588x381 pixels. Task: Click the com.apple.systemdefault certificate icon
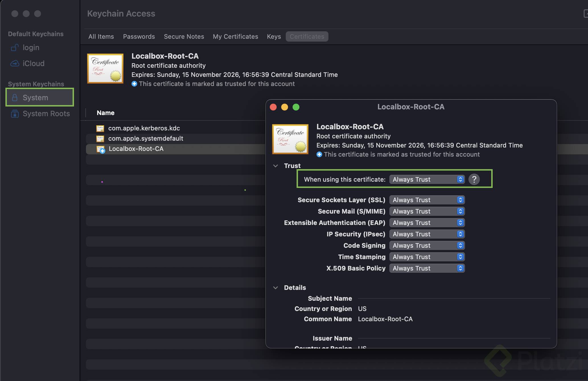pos(100,139)
